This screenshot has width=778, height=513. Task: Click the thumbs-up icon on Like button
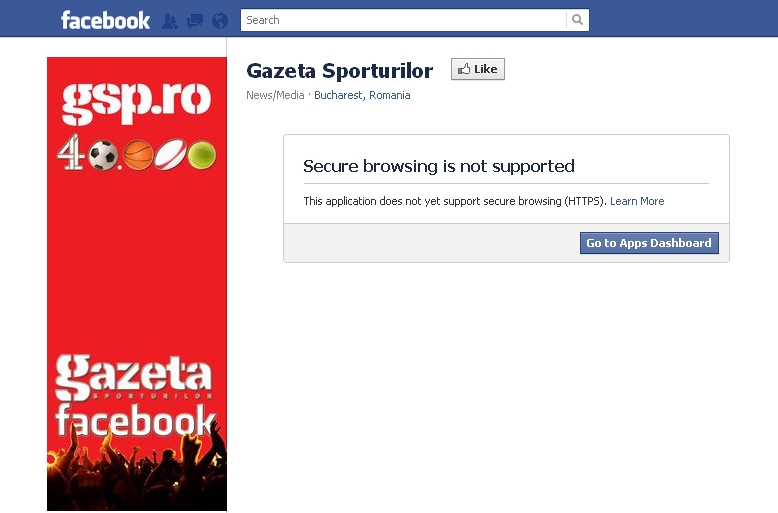464,69
